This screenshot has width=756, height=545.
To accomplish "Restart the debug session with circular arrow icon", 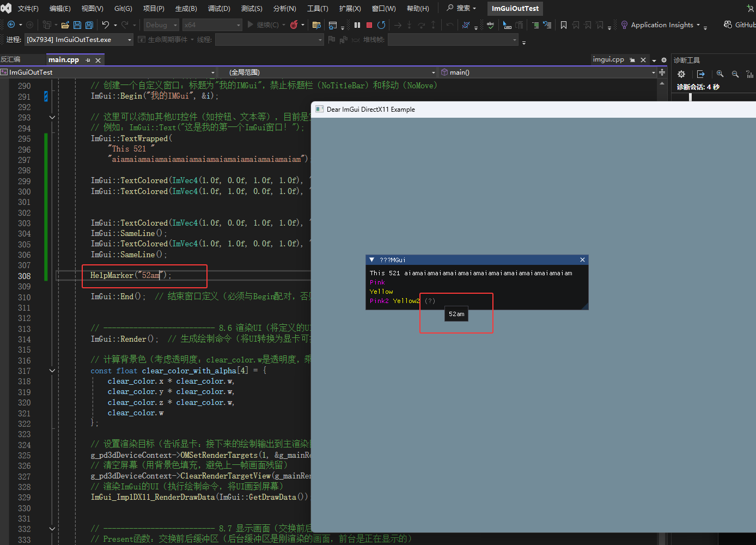I will pos(382,25).
